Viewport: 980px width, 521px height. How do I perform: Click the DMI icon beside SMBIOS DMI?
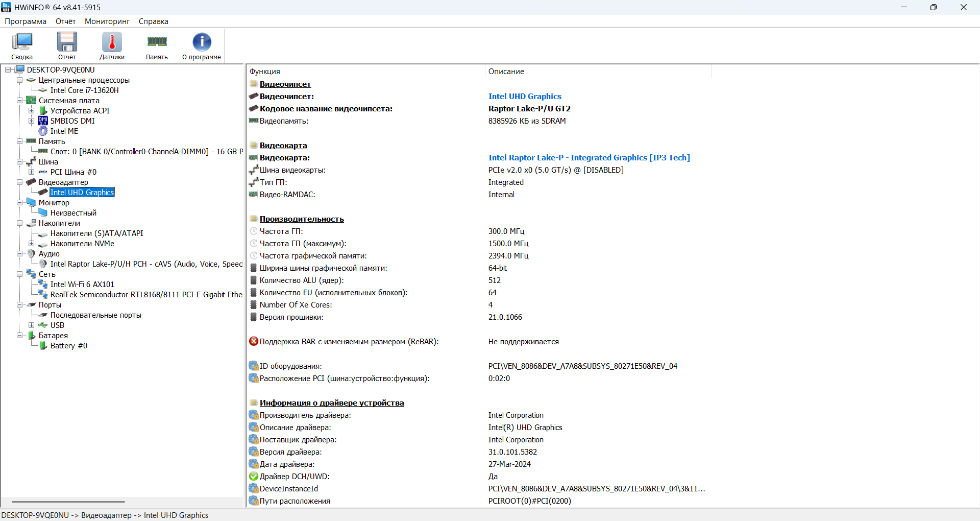pos(43,121)
